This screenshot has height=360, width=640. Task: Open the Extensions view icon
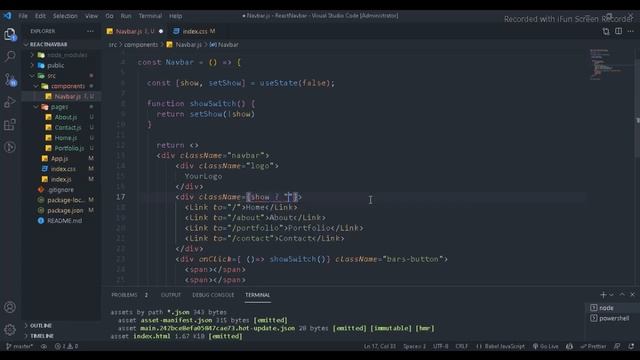click(10, 124)
